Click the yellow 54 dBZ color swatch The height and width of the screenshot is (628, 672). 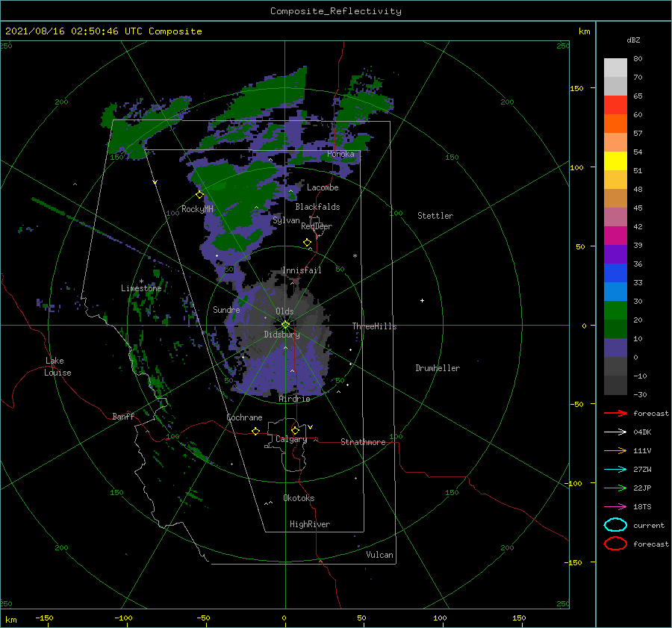point(615,161)
